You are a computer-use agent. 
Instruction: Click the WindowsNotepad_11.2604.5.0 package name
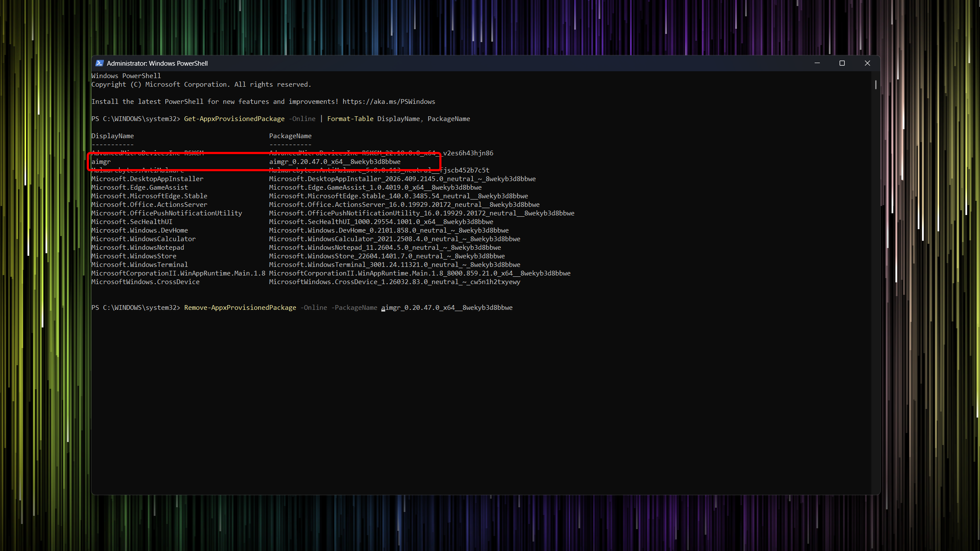385,248
